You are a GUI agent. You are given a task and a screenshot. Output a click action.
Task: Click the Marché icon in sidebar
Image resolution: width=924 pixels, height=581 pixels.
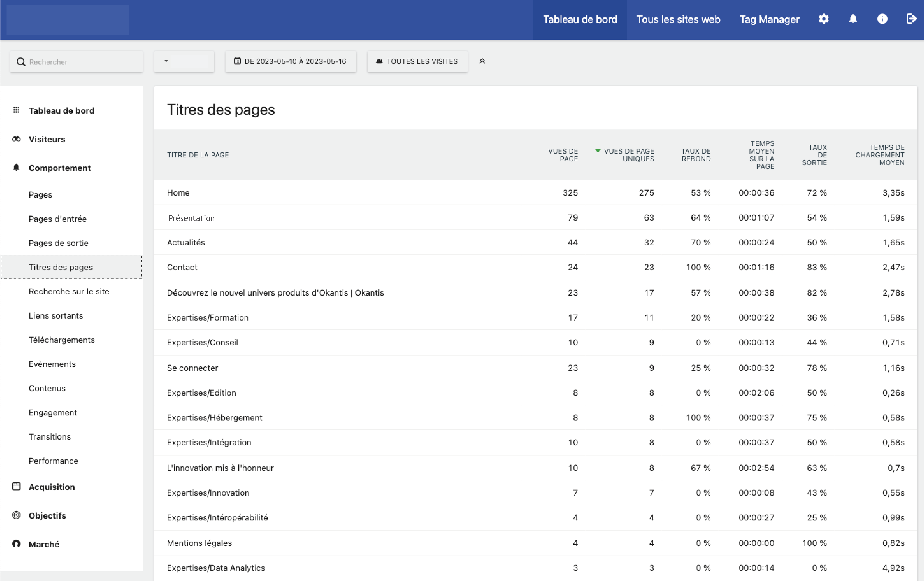(16, 544)
